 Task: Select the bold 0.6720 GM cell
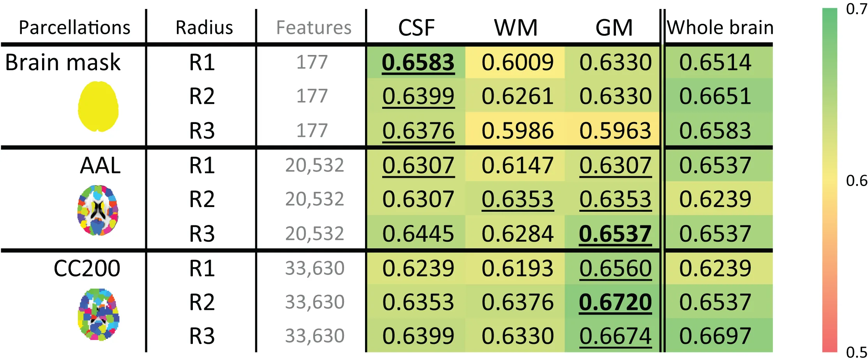615,302
